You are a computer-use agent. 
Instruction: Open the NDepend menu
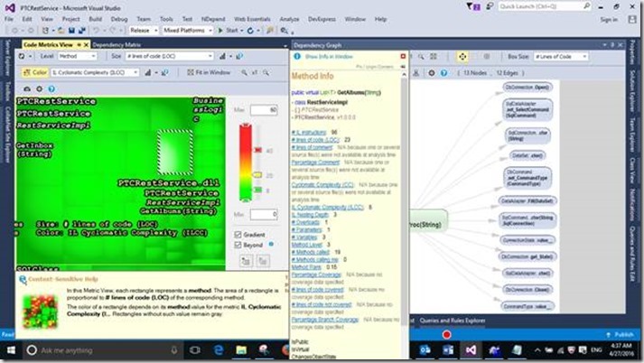point(213,19)
